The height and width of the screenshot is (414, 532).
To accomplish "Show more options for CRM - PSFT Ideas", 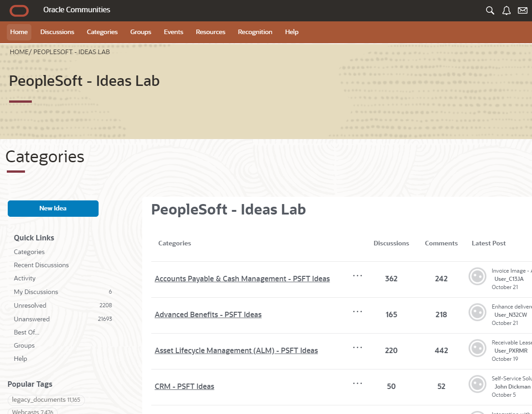I will click(x=358, y=383).
